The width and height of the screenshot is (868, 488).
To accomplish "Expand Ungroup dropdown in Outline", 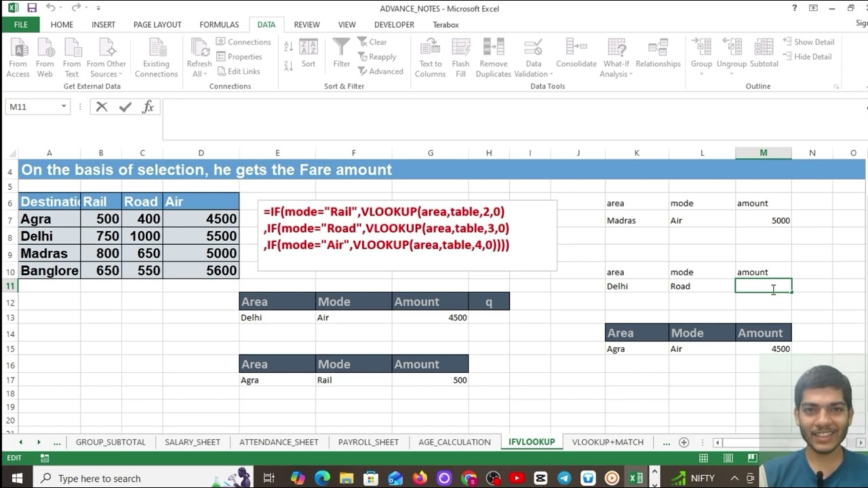I will point(732,73).
